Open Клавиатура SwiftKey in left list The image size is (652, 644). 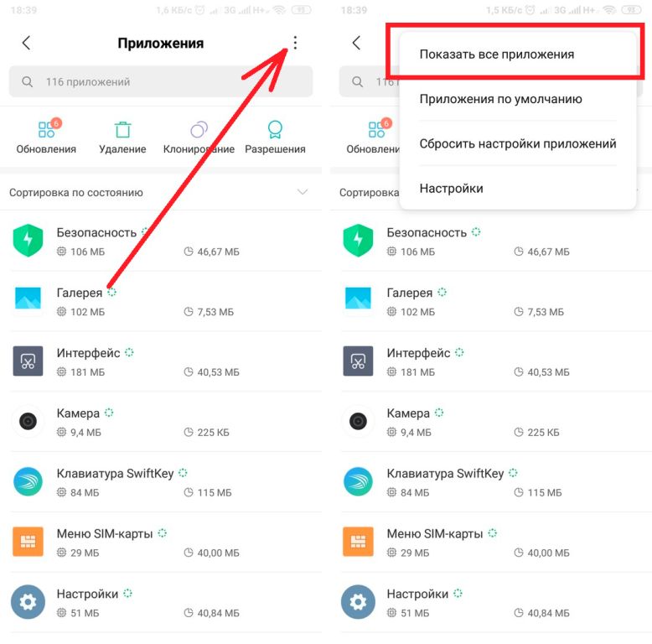[x=161, y=482]
